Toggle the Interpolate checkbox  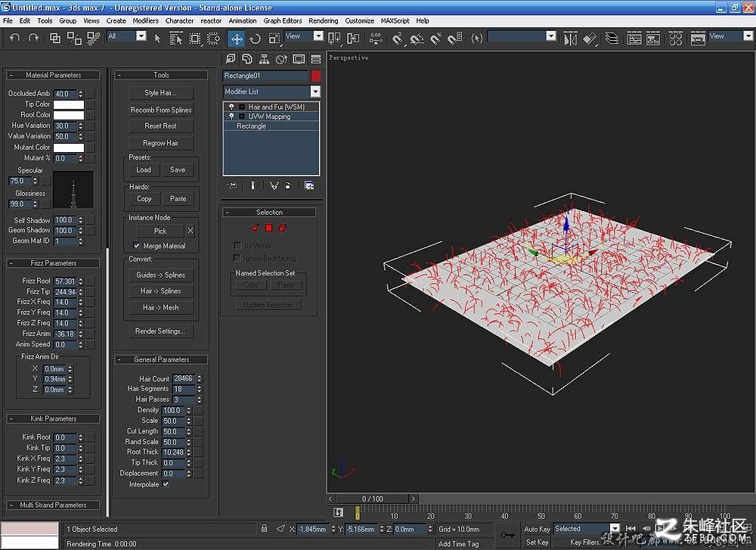166,484
